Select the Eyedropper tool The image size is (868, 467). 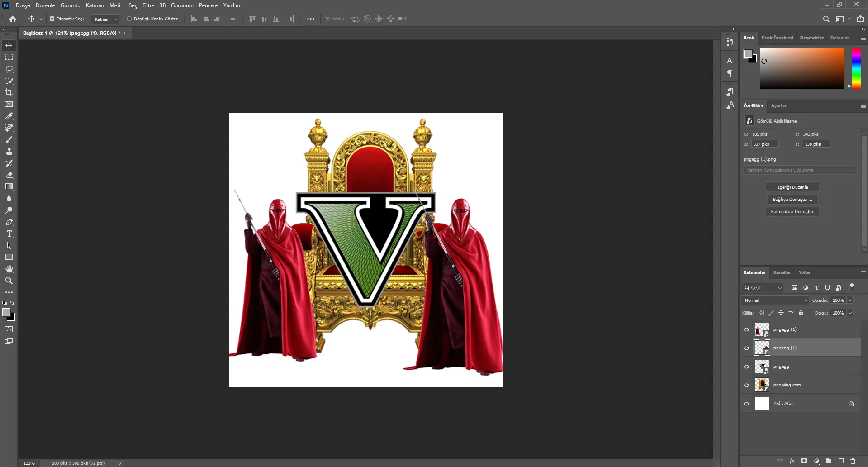[9, 116]
